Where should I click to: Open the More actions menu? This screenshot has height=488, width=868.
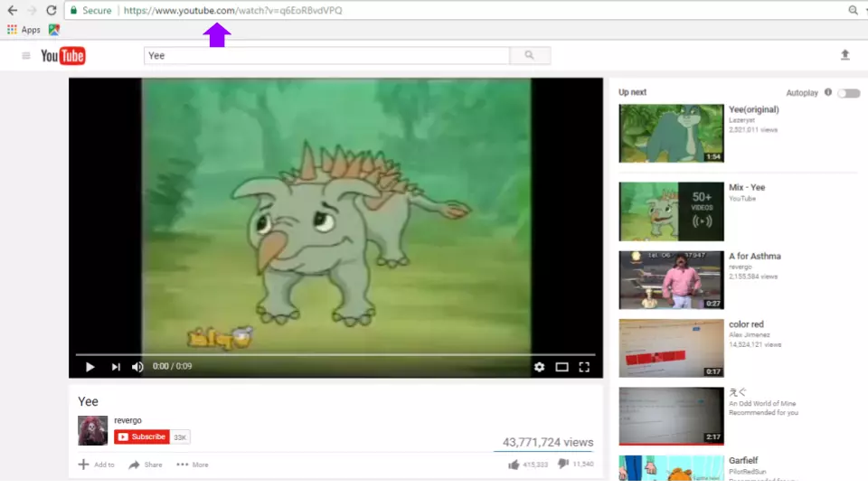[192, 465]
